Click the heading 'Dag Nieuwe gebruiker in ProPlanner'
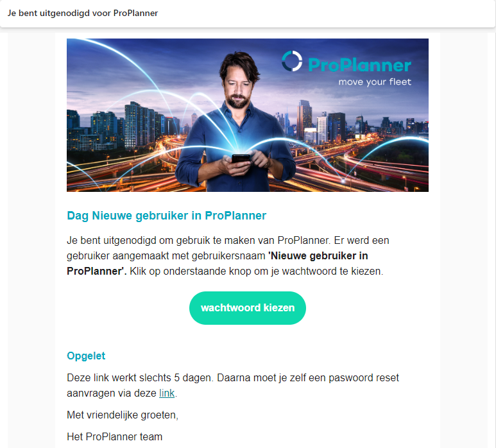Image resolution: width=496 pixels, height=448 pixels. 166,216
